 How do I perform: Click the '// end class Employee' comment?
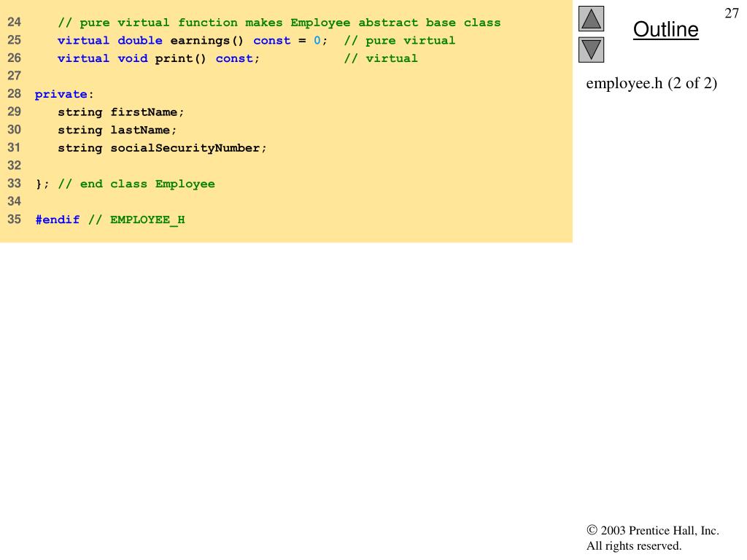pos(136,184)
